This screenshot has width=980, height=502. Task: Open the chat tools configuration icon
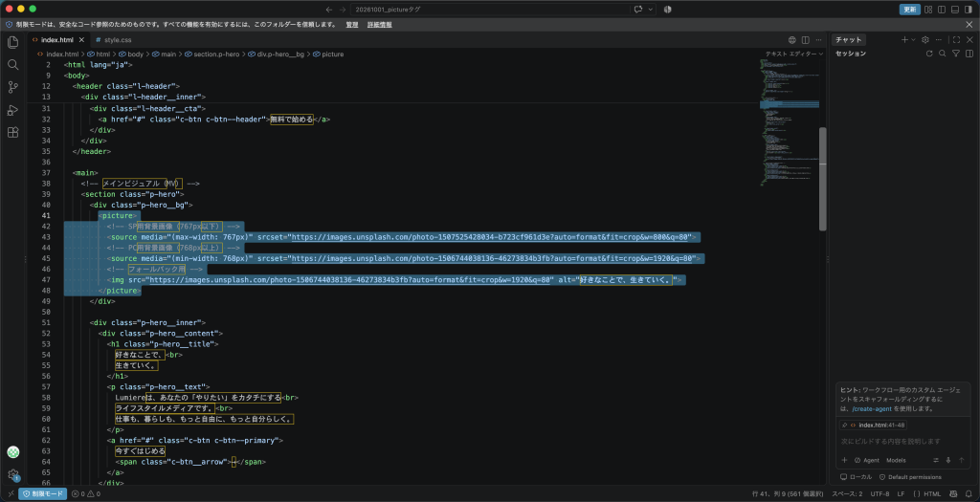point(936,460)
